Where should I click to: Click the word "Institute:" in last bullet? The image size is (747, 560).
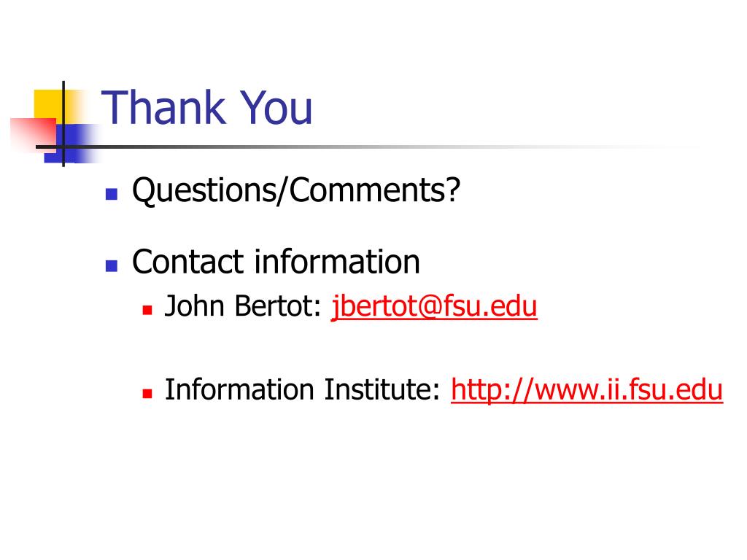click(x=382, y=389)
